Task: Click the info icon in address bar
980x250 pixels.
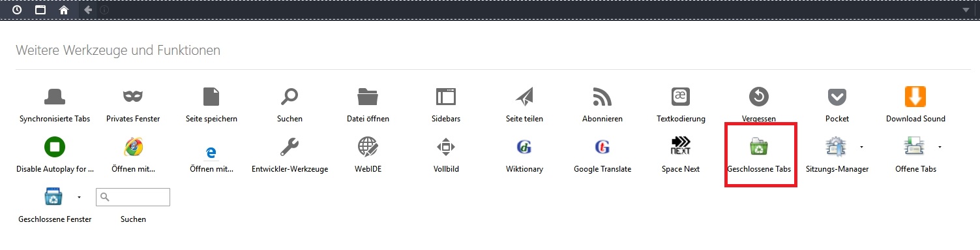Action: click(105, 10)
